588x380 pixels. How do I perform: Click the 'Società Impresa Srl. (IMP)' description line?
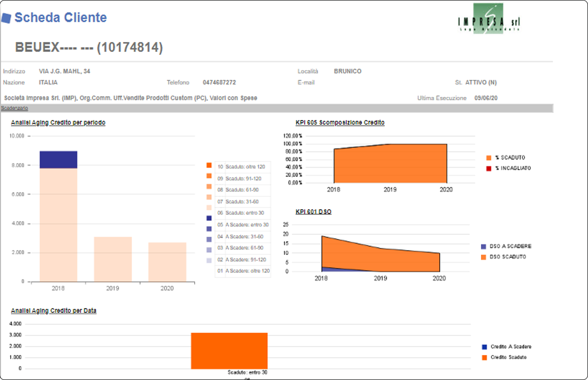[x=131, y=98]
